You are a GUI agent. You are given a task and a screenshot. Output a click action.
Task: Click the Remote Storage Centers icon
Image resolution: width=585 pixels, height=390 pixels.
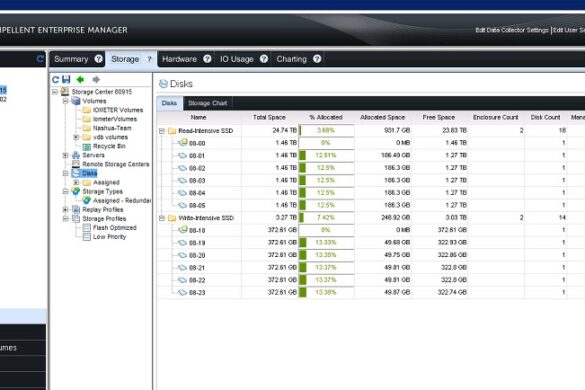76,164
